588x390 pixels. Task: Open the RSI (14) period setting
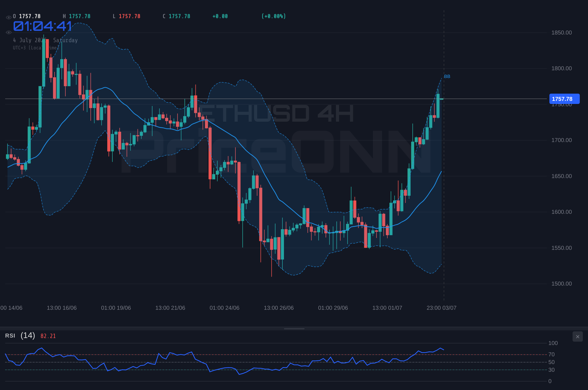[x=28, y=335]
